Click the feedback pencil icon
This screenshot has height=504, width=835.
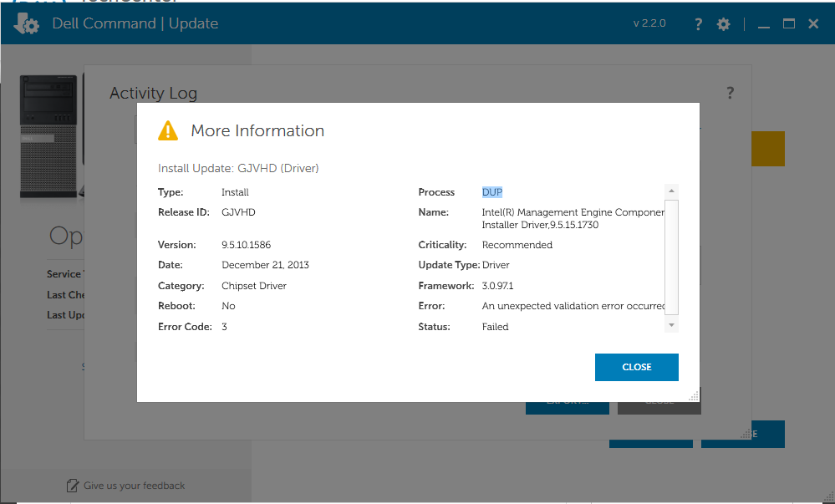tap(73, 486)
